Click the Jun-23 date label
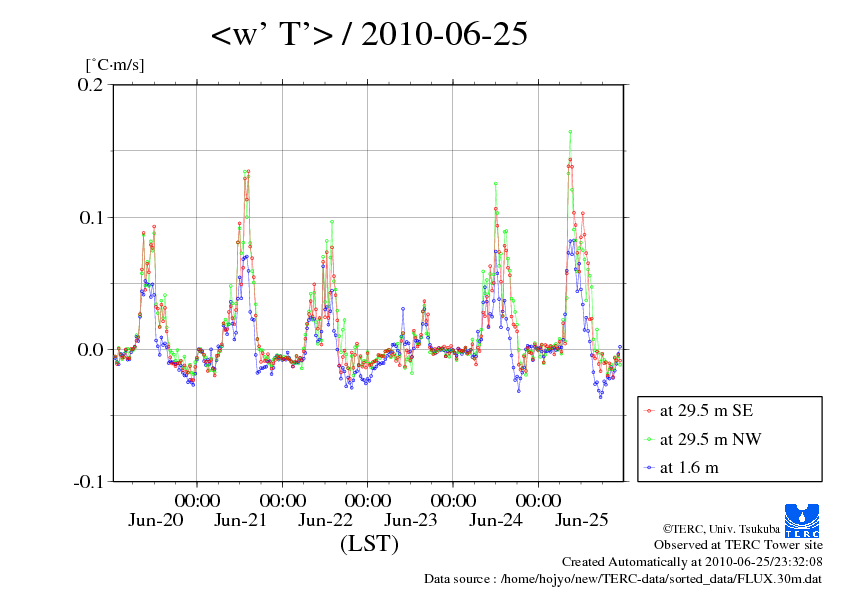Image resolution: width=842 pixels, height=595 pixels. coord(411,520)
